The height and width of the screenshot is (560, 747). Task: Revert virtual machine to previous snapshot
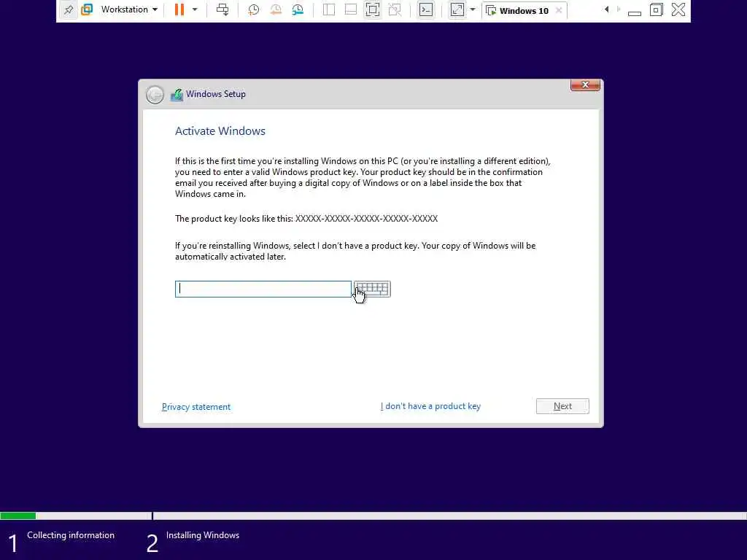click(x=276, y=10)
